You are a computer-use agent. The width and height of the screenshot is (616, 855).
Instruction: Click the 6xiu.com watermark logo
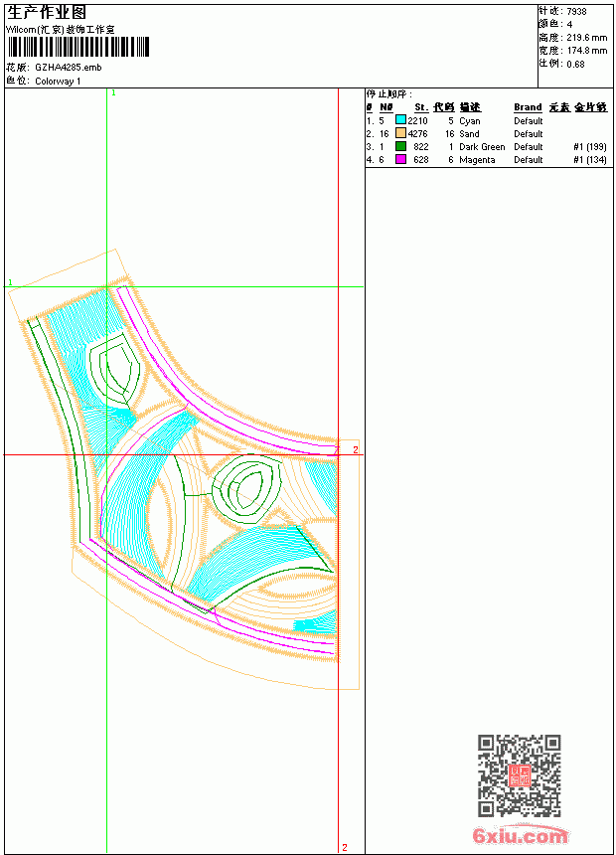coord(520,836)
